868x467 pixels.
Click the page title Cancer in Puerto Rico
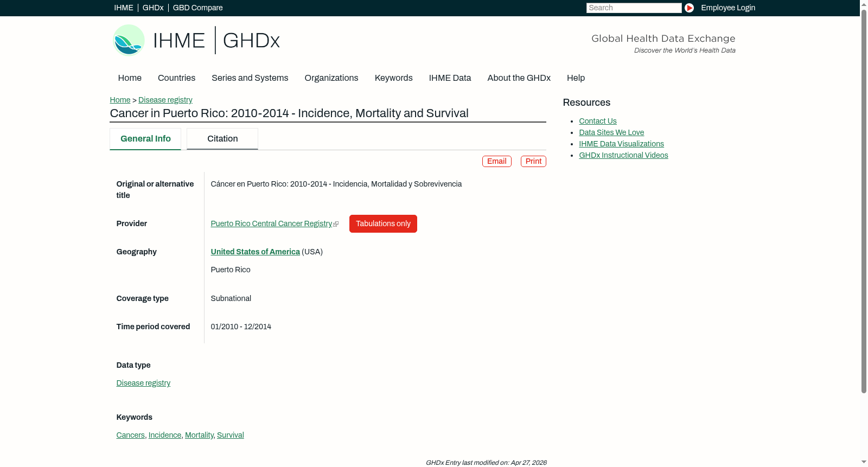coord(289,113)
